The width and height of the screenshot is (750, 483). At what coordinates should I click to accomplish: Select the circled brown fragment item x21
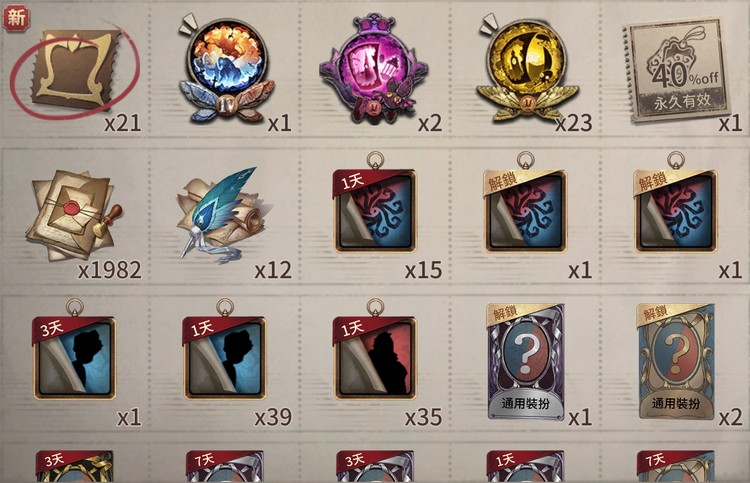[76, 69]
